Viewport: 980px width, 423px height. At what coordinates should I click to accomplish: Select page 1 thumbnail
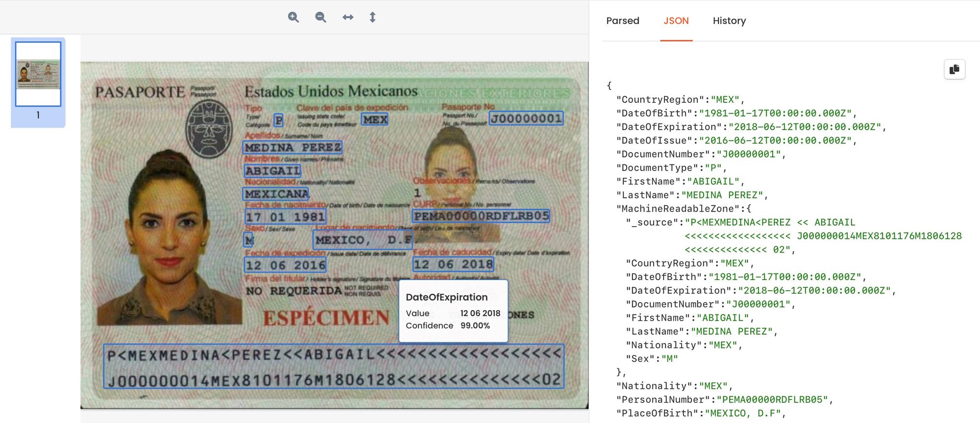[x=38, y=74]
